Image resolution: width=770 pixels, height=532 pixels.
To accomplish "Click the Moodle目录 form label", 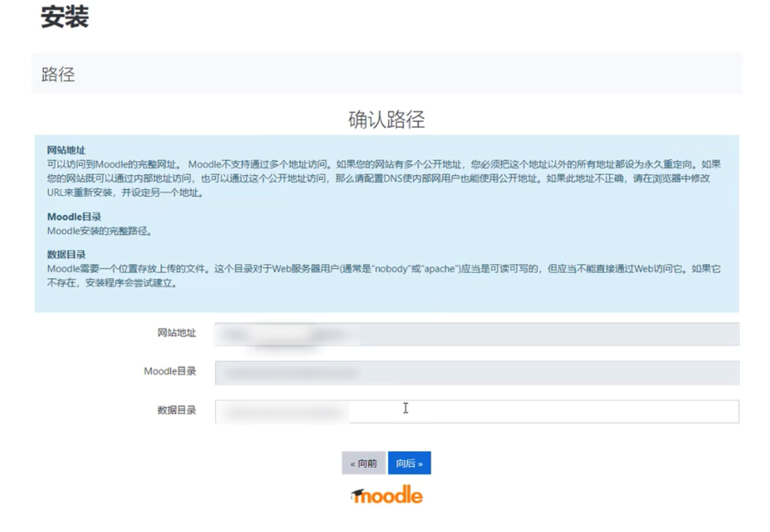I will tap(170, 372).
